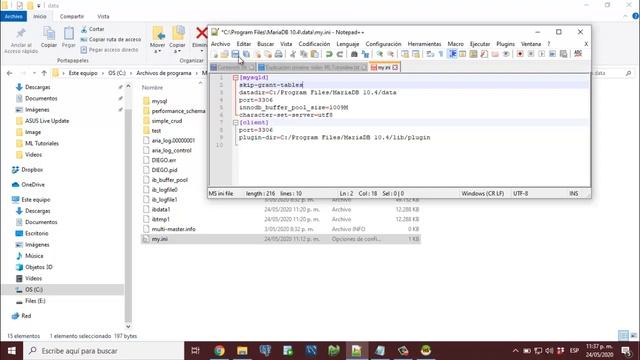
Task: Open the quick access toolbar dropdown arrow
Action: coord(39,6)
